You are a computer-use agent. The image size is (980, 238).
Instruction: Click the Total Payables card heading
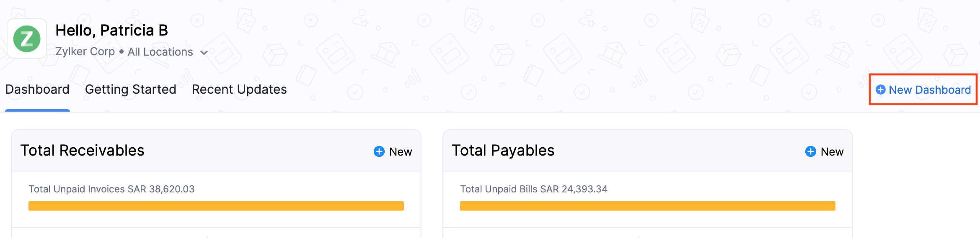click(503, 151)
